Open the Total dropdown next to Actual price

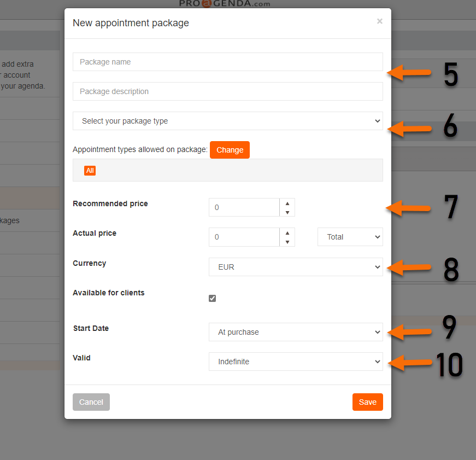(x=350, y=237)
